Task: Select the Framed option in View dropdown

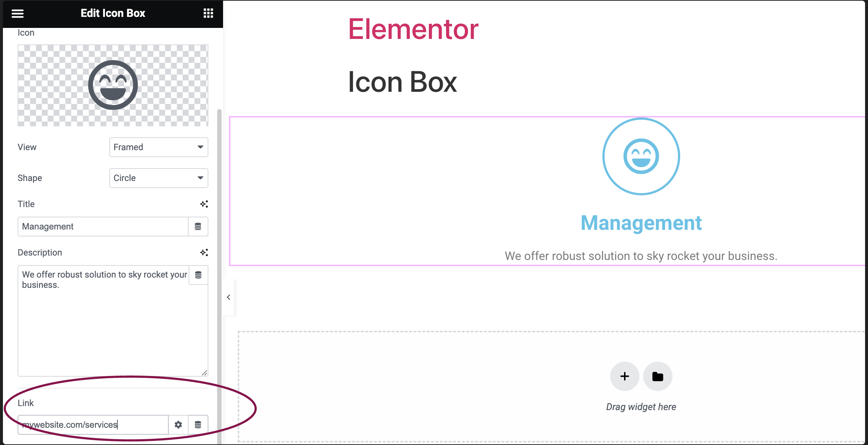Action: [x=159, y=148]
